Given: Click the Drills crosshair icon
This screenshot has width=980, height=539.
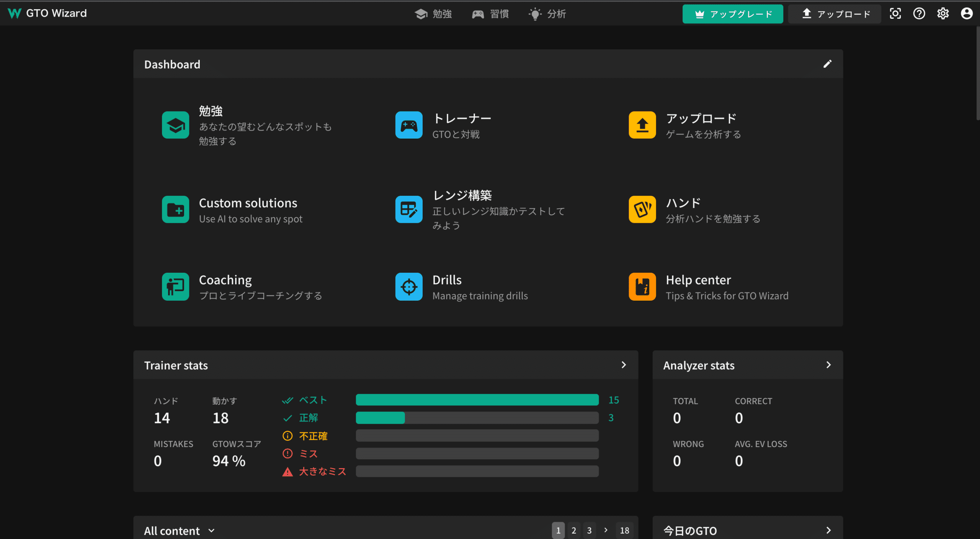Looking at the screenshot, I should pos(409,287).
